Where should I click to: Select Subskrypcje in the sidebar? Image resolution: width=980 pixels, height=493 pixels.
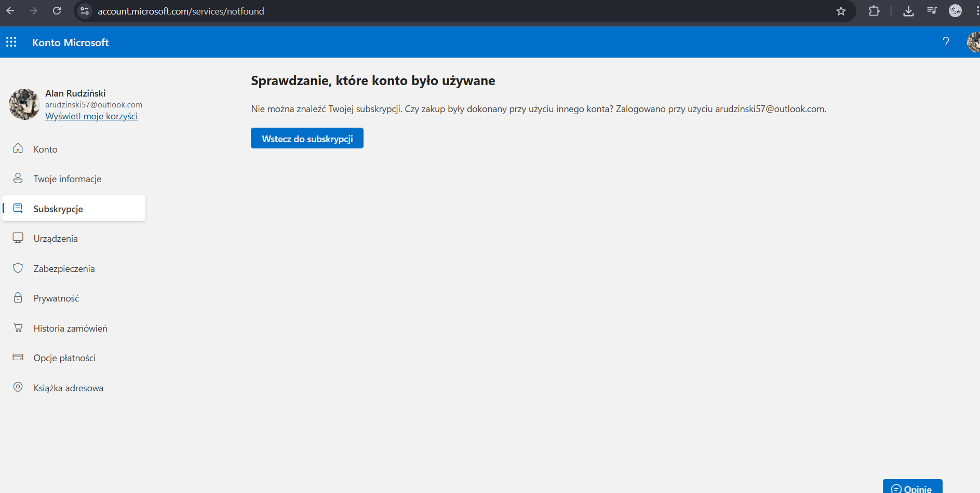(74, 208)
